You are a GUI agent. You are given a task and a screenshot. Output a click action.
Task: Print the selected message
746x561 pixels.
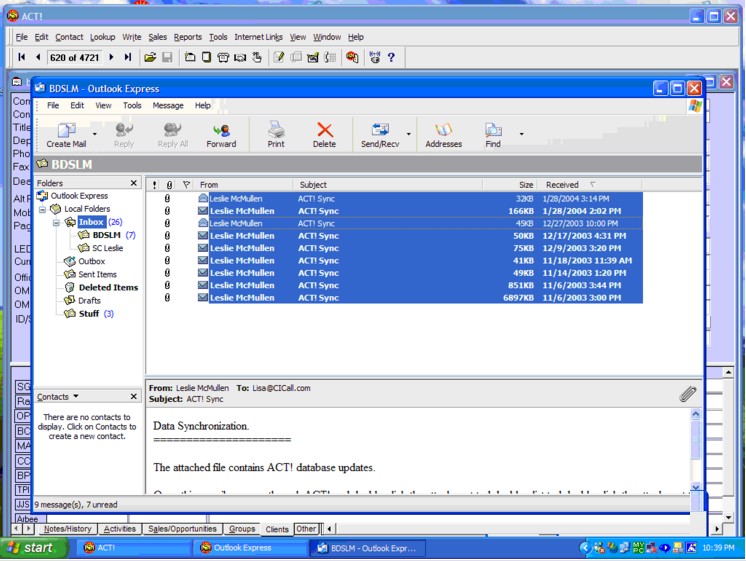pos(276,135)
